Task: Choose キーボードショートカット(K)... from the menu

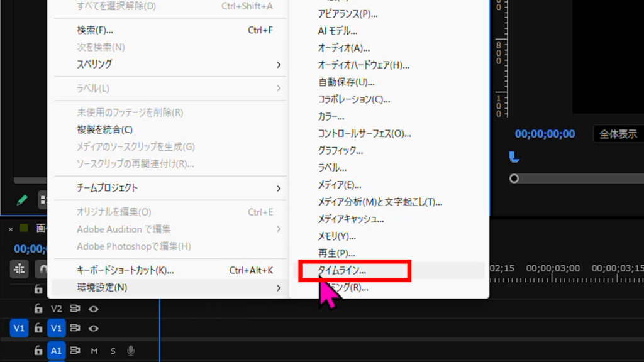Action: click(x=125, y=270)
